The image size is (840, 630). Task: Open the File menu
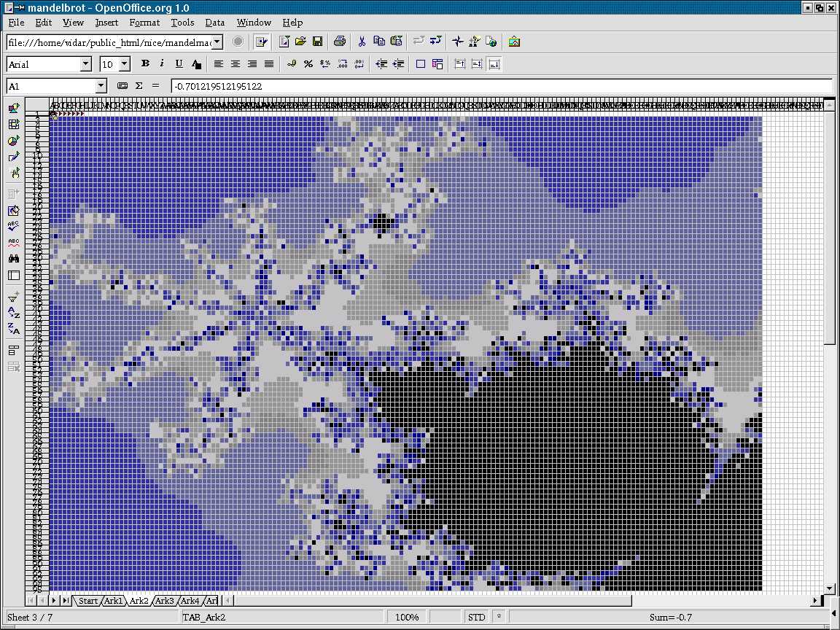(x=16, y=23)
